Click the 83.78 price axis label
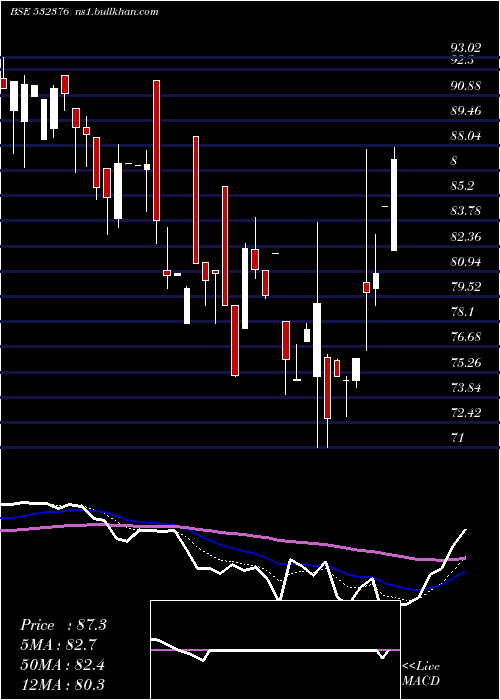The width and height of the screenshot is (500, 700). point(466,210)
